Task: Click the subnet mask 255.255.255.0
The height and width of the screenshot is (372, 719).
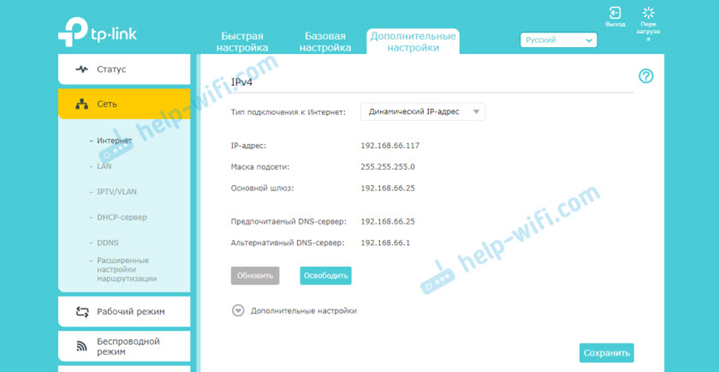Action: 388,167
